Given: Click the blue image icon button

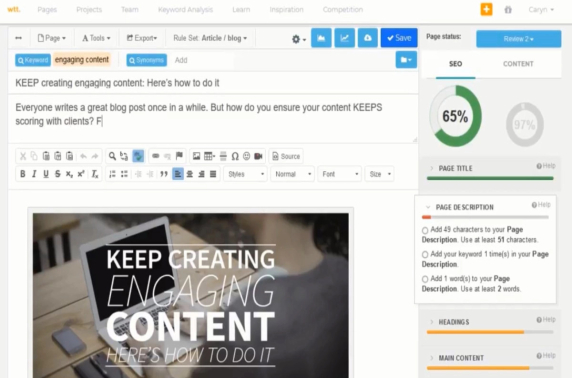Looking at the screenshot, I should pos(321,38).
